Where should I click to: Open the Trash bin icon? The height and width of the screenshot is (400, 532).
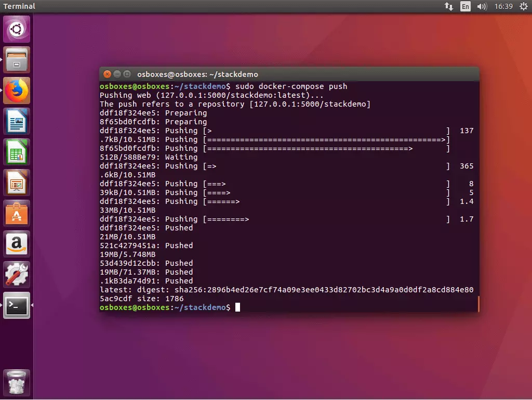pyautogui.click(x=17, y=383)
